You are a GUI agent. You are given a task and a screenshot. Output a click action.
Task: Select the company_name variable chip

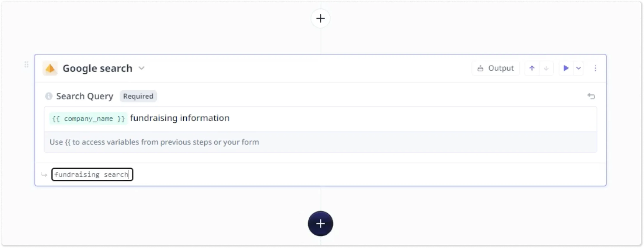pyautogui.click(x=88, y=119)
